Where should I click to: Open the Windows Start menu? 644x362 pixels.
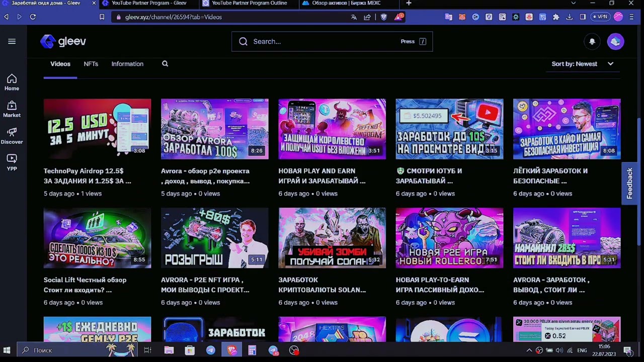tap(7, 350)
